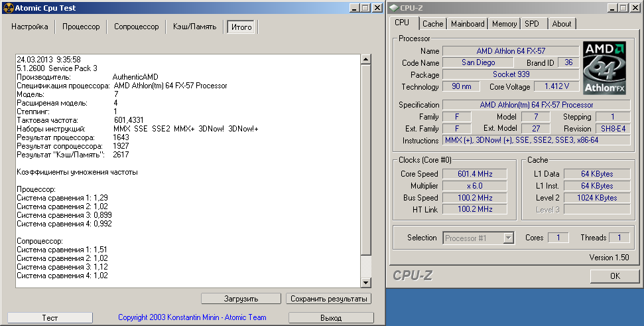Click the CPU-Z Specification field
This screenshot has height=326, width=644.
coord(536,105)
